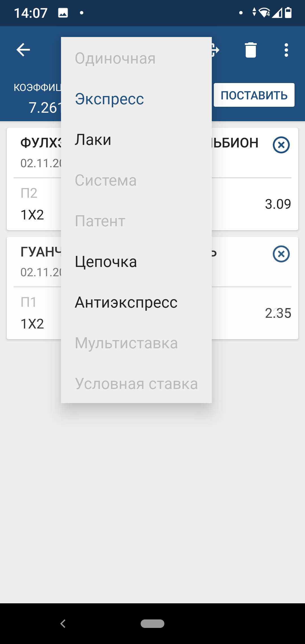Open the three-dot overflow menu

click(x=286, y=50)
